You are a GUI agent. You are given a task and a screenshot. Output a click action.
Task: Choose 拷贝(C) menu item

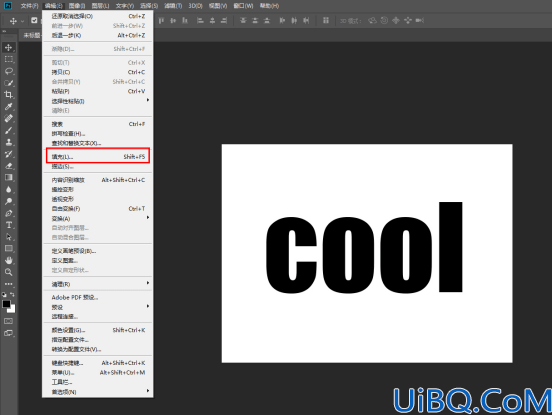coord(97,72)
